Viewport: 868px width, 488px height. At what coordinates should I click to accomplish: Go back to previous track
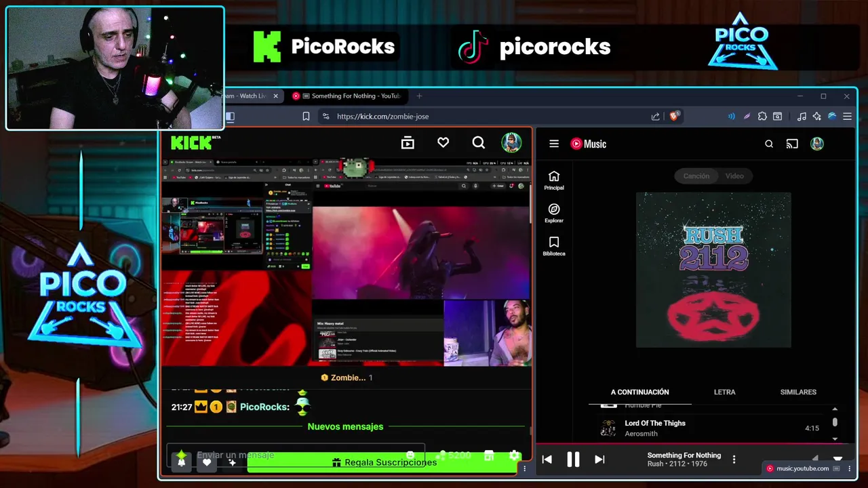tap(547, 460)
